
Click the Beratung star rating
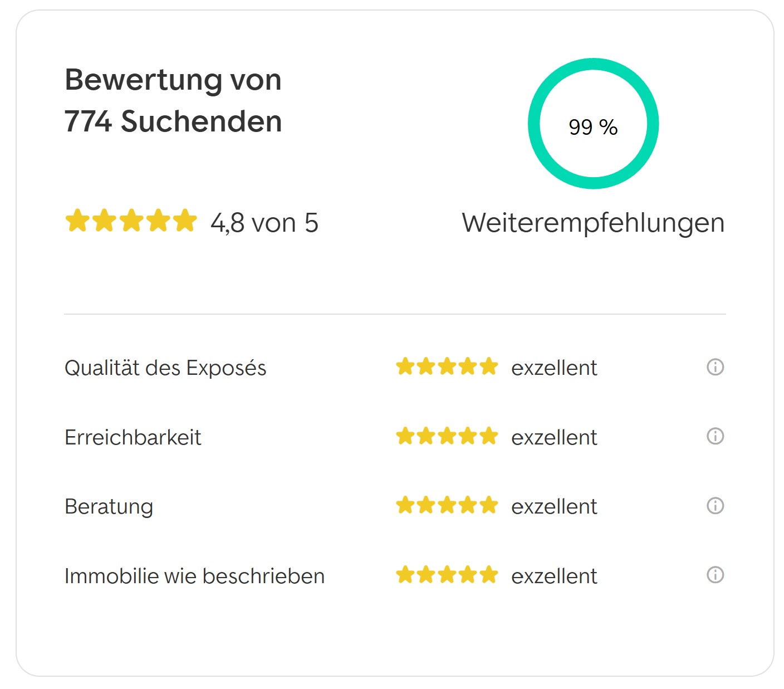tap(447, 506)
